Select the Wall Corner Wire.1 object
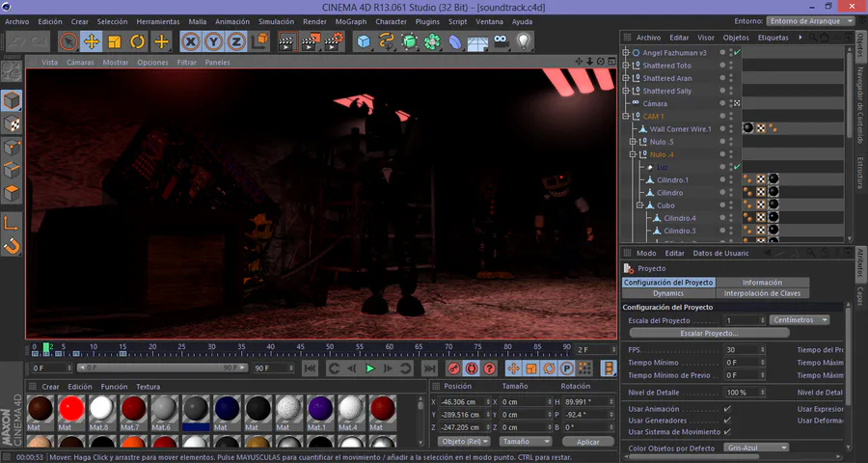The image size is (868, 463). coord(680,129)
